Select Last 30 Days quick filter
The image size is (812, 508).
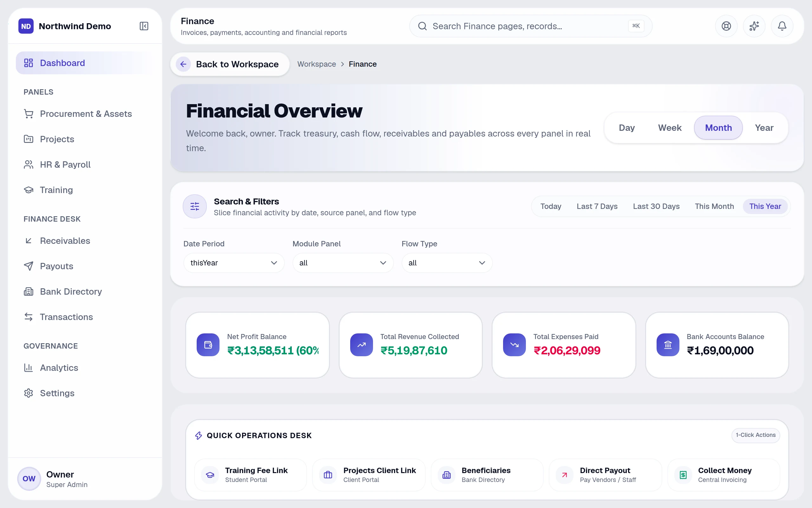(656, 206)
